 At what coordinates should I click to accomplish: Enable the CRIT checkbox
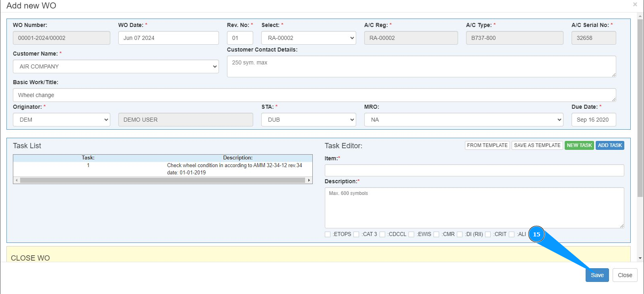click(488, 234)
